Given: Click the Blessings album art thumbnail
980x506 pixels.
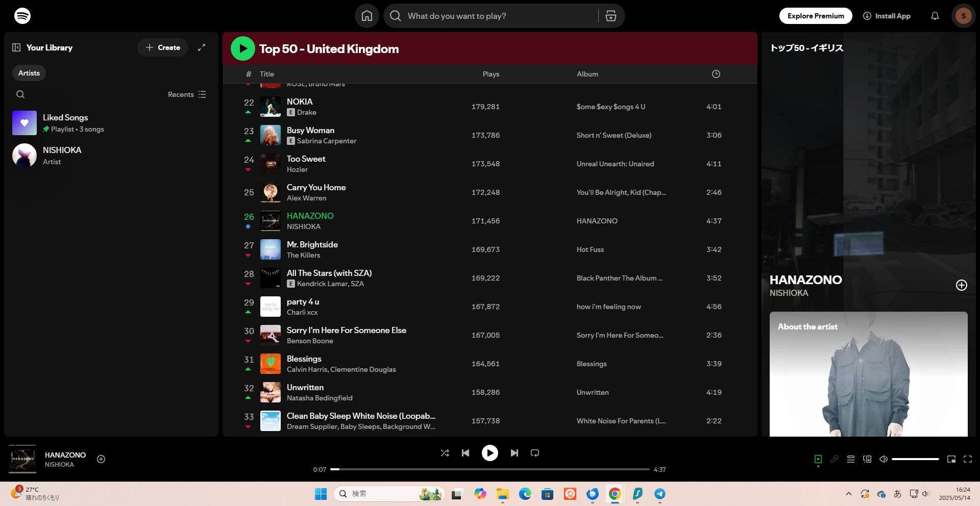Looking at the screenshot, I should [x=271, y=364].
